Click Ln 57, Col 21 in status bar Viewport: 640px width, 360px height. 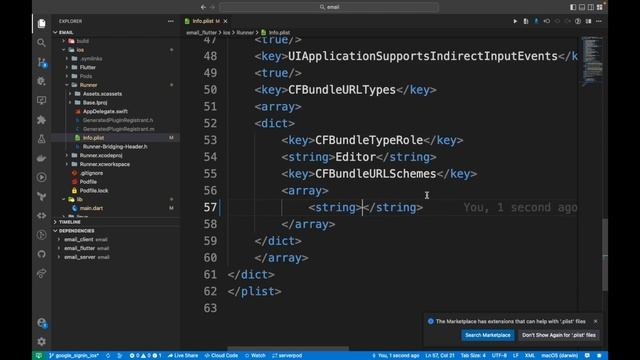tap(440, 356)
